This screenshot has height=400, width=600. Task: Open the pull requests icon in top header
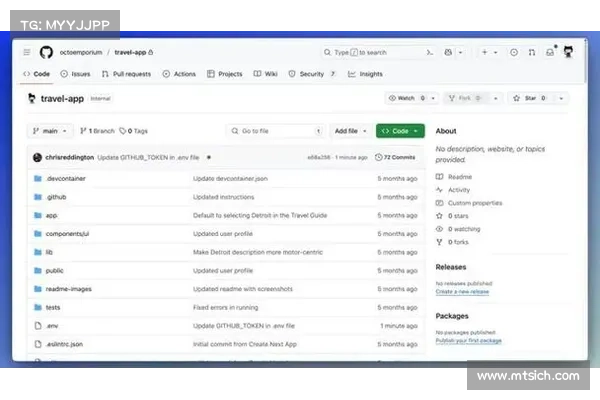click(x=532, y=52)
